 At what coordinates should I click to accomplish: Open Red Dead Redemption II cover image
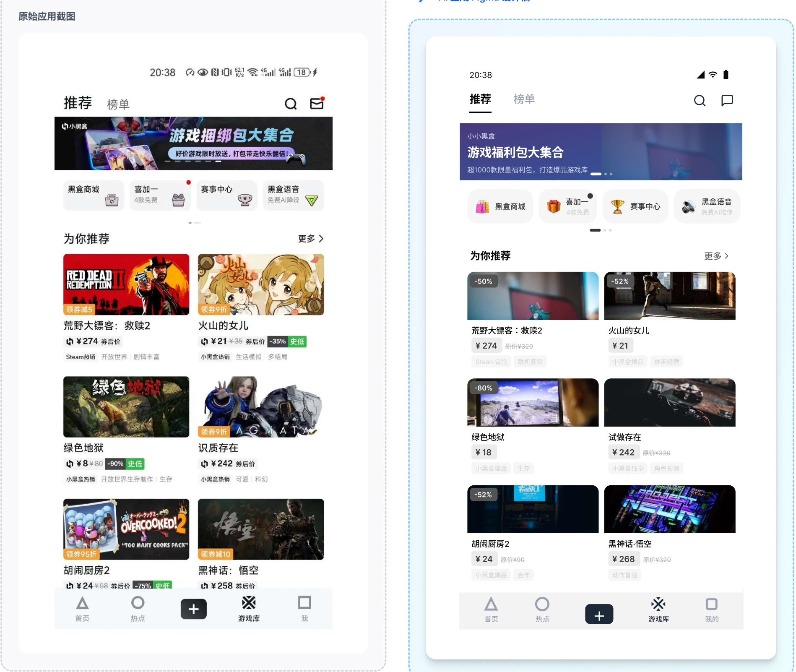pos(126,284)
